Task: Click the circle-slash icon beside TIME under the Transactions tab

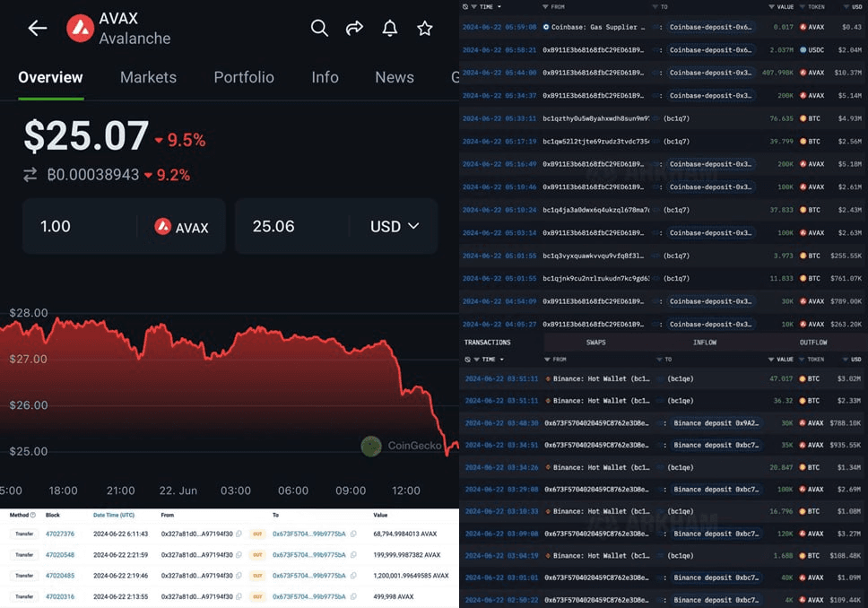Action: pyautogui.click(x=468, y=360)
